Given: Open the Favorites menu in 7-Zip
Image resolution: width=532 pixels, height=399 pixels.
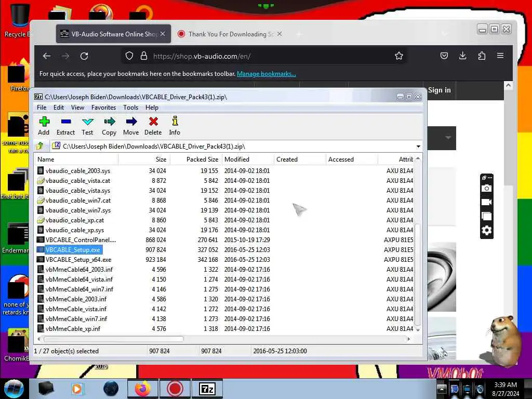Looking at the screenshot, I should [104, 108].
